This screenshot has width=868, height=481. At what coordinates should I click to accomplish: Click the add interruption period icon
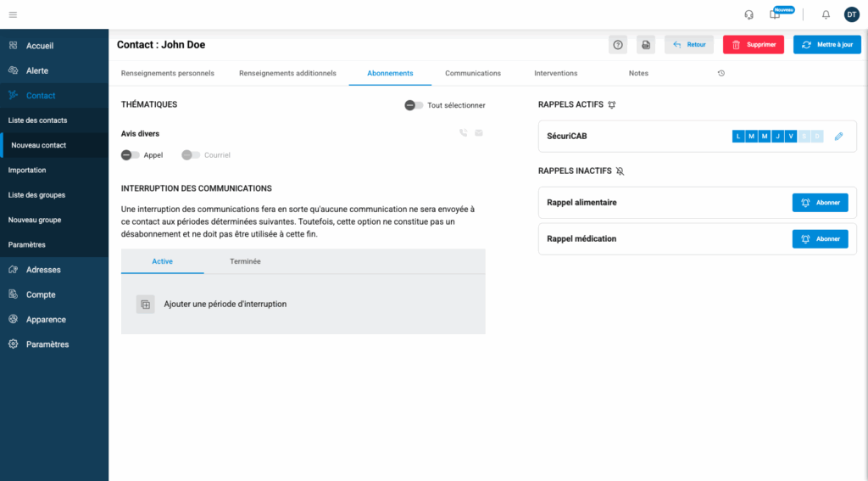(x=146, y=305)
